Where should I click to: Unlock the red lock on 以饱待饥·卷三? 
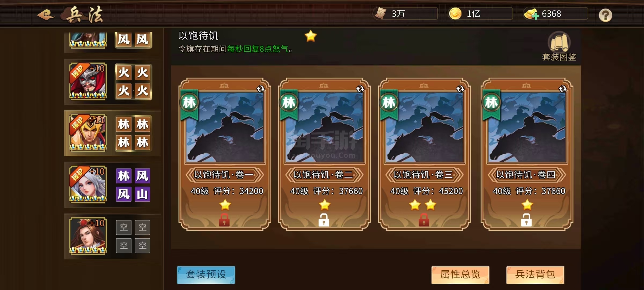click(x=424, y=220)
